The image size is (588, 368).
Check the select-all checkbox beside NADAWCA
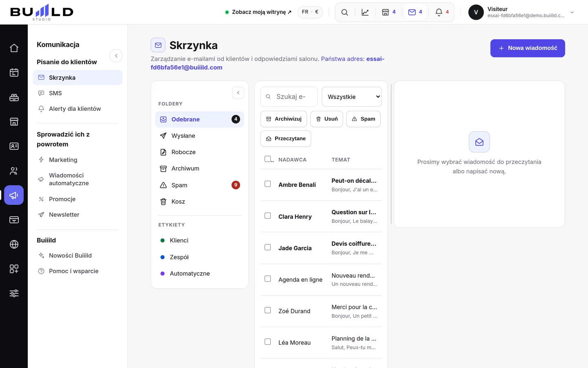(268, 159)
